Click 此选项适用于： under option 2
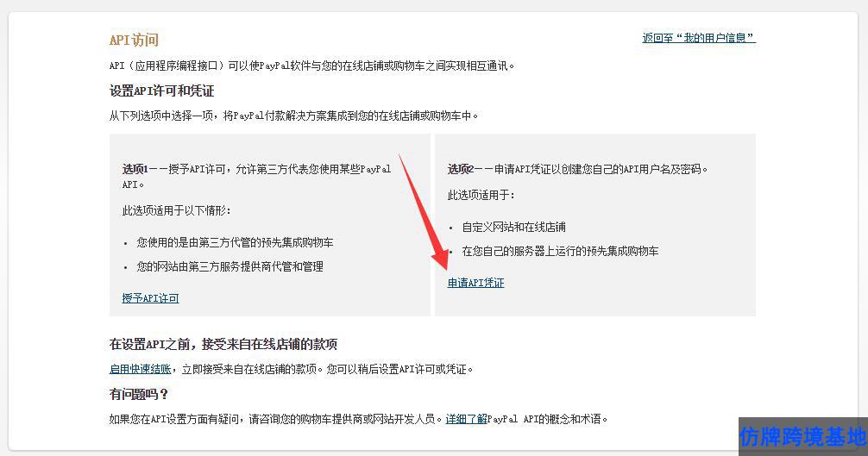This screenshot has width=868, height=456. click(x=481, y=195)
